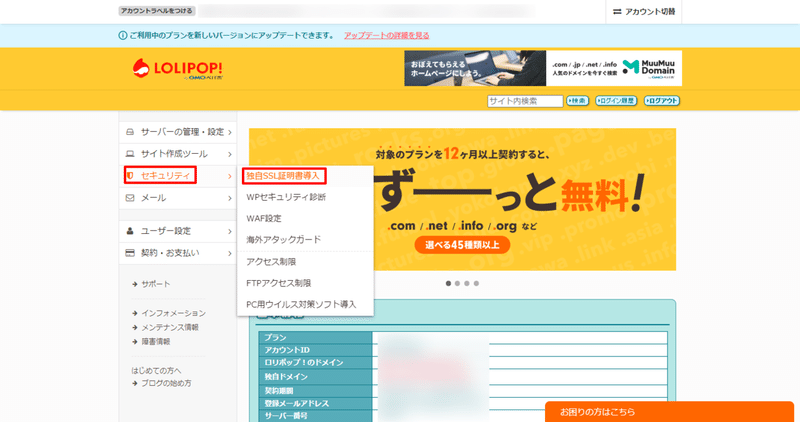
Task: Open the 障害情報 link
Action: coord(156,342)
